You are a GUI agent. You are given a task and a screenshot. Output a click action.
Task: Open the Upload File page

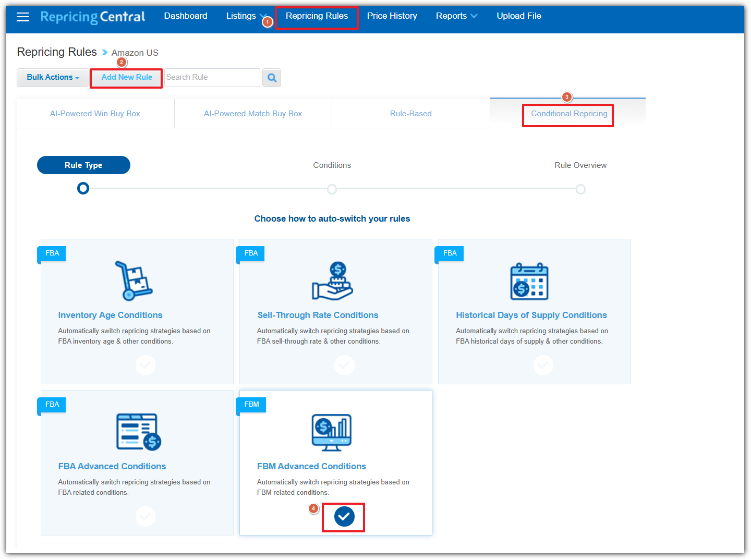pyautogui.click(x=519, y=16)
